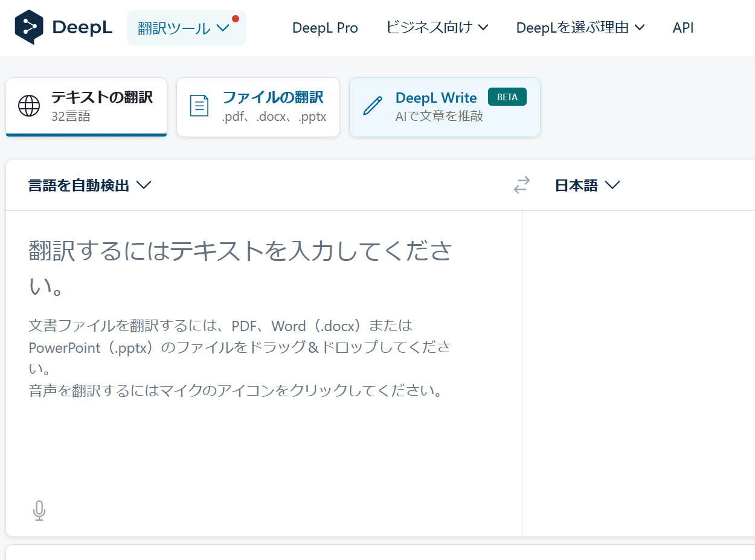This screenshot has height=560, width=755.
Task: Open the 日本語 target language selector
Action: (x=587, y=185)
